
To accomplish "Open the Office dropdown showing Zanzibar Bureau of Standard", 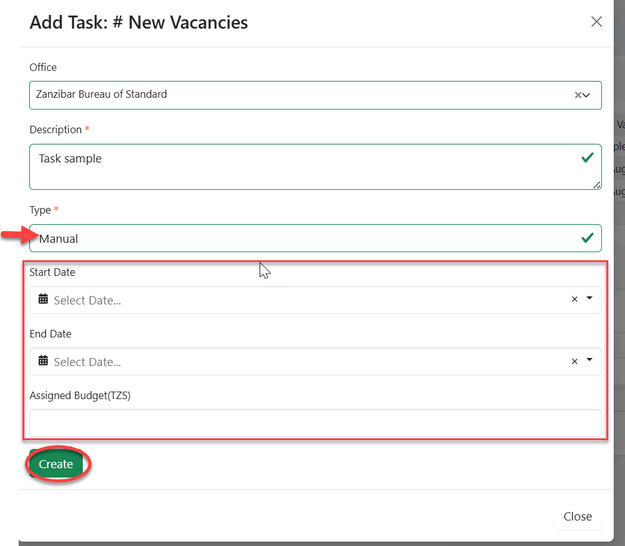I will (x=290, y=95).
